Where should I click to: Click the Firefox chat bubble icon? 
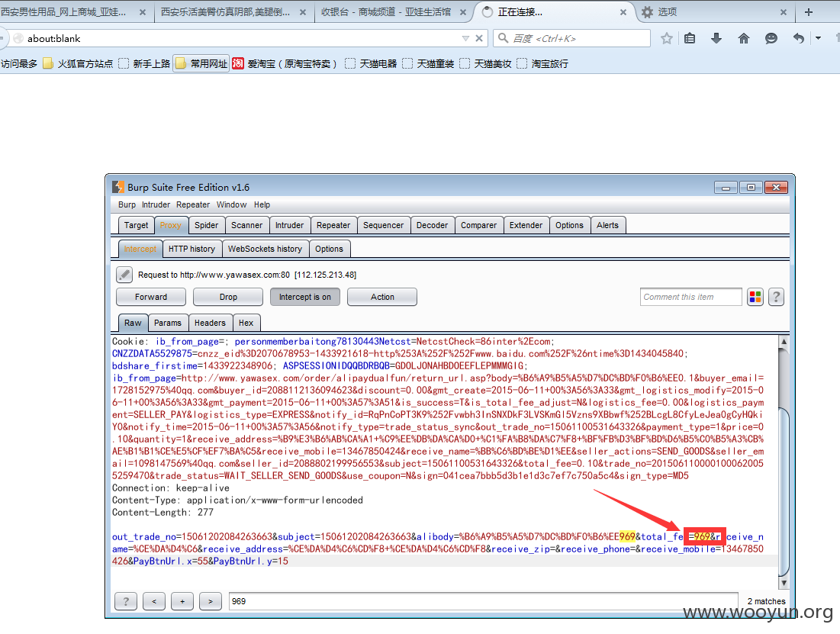click(x=771, y=39)
